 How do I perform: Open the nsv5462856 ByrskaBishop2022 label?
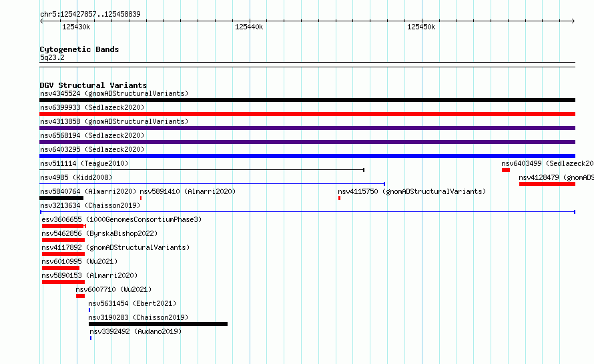pos(99,233)
